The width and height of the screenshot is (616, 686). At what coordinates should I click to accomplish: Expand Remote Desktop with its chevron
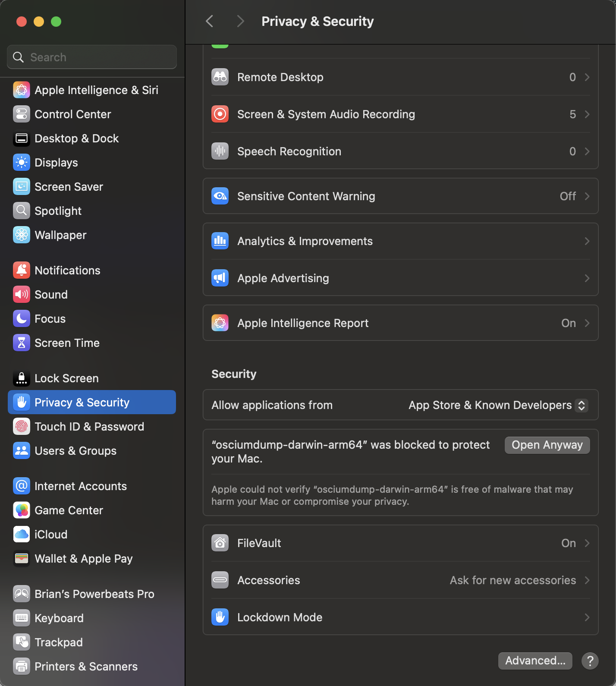pyautogui.click(x=587, y=77)
